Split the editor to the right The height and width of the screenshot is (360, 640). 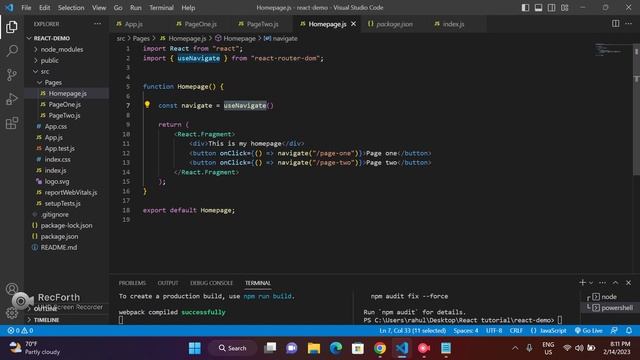[616, 24]
